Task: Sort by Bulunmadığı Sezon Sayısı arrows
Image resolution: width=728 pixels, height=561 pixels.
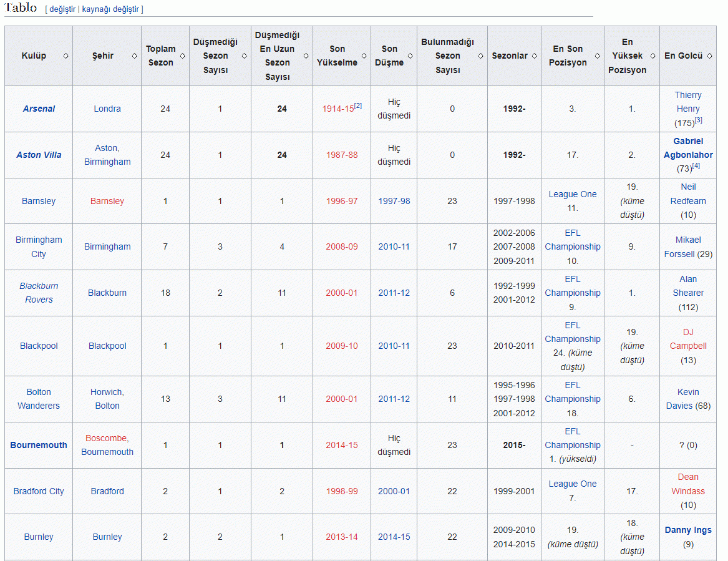Action: point(481,56)
